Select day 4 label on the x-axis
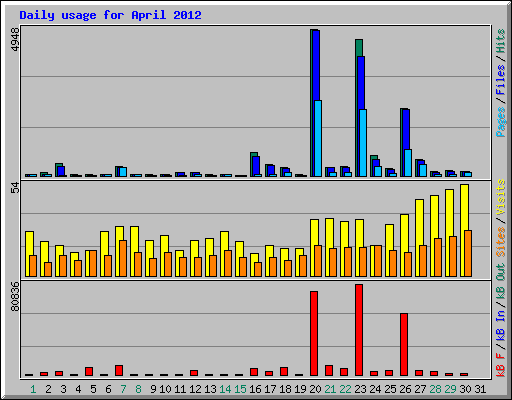This screenshot has width=512, height=400. point(78,389)
